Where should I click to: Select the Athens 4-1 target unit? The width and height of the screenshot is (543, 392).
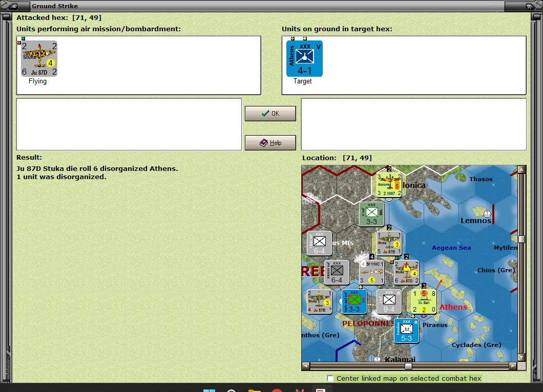pos(304,58)
